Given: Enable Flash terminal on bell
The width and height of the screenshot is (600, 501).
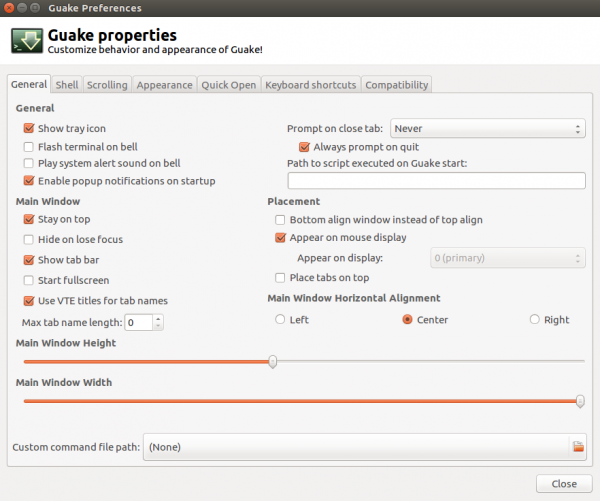Looking at the screenshot, I should click(29, 146).
